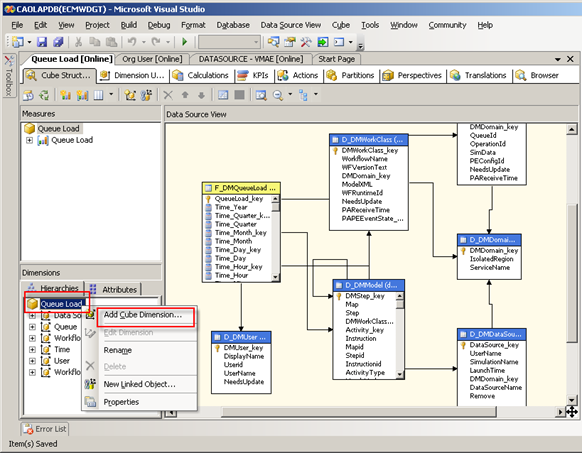Open the Dimension Usage tab
The height and width of the screenshot is (453, 582).
coord(133,75)
